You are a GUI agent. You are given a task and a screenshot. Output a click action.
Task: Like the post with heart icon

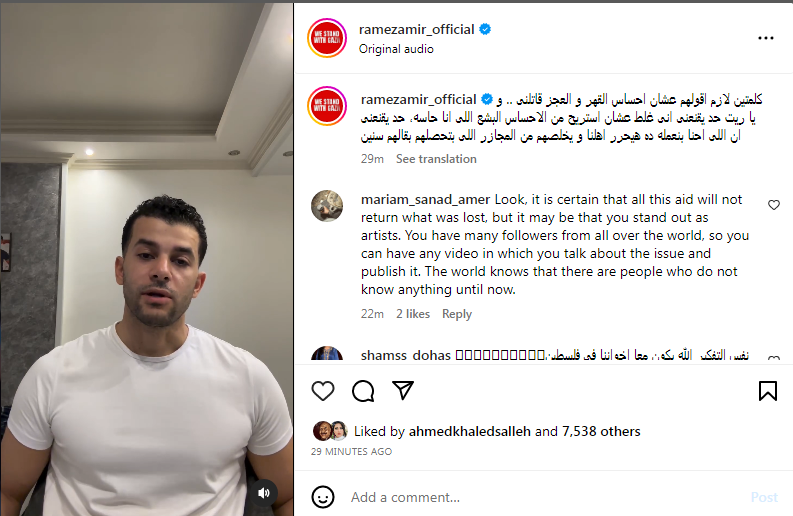(323, 391)
